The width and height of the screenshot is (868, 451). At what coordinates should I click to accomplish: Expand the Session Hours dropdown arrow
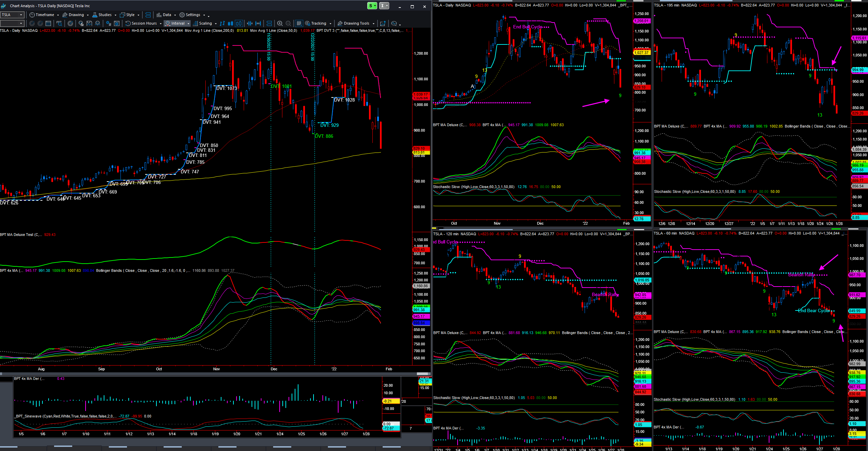pyautogui.click(x=161, y=24)
